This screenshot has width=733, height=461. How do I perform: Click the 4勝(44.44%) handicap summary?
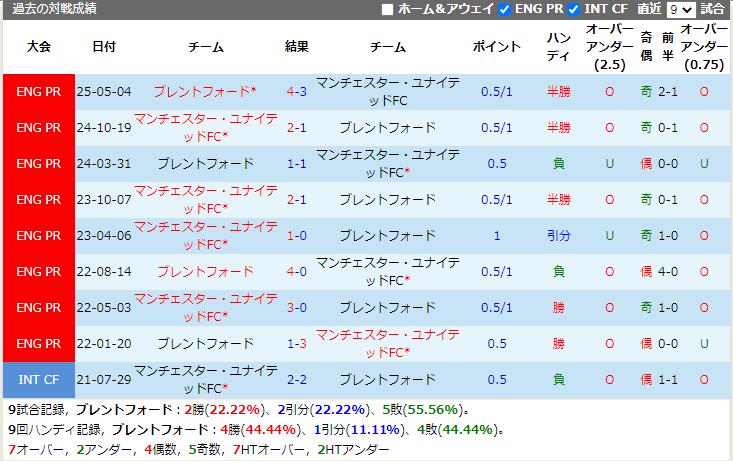259,430
